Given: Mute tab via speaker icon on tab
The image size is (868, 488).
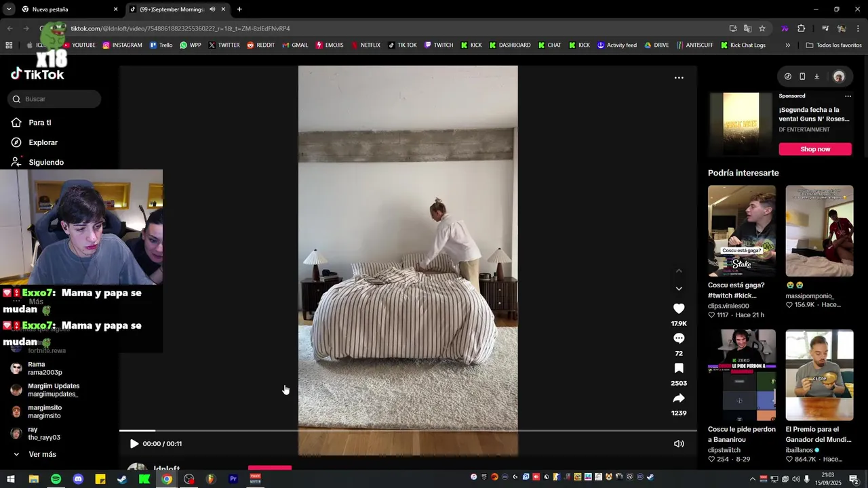Looking at the screenshot, I should (x=212, y=9).
